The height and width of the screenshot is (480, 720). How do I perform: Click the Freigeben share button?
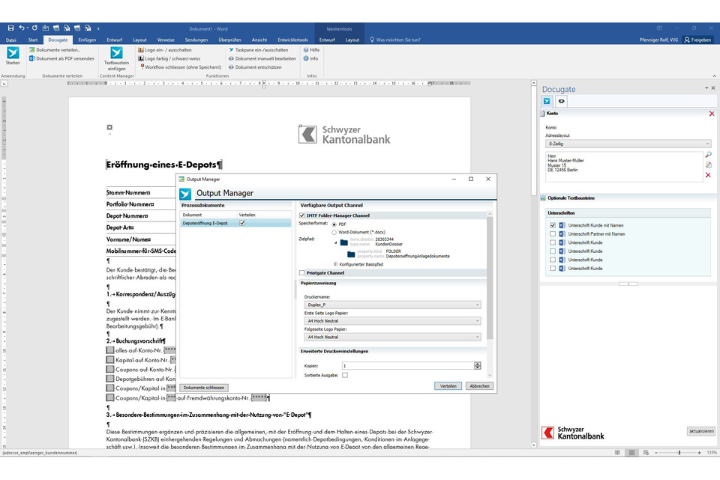[698, 40]
